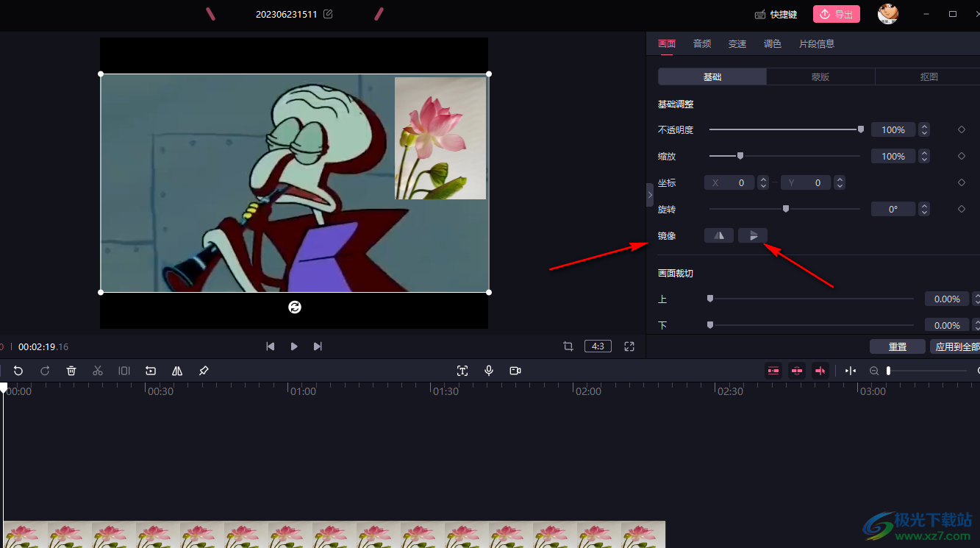
Task: Add opacity keyframe diamond
Action: coord(962,129)
